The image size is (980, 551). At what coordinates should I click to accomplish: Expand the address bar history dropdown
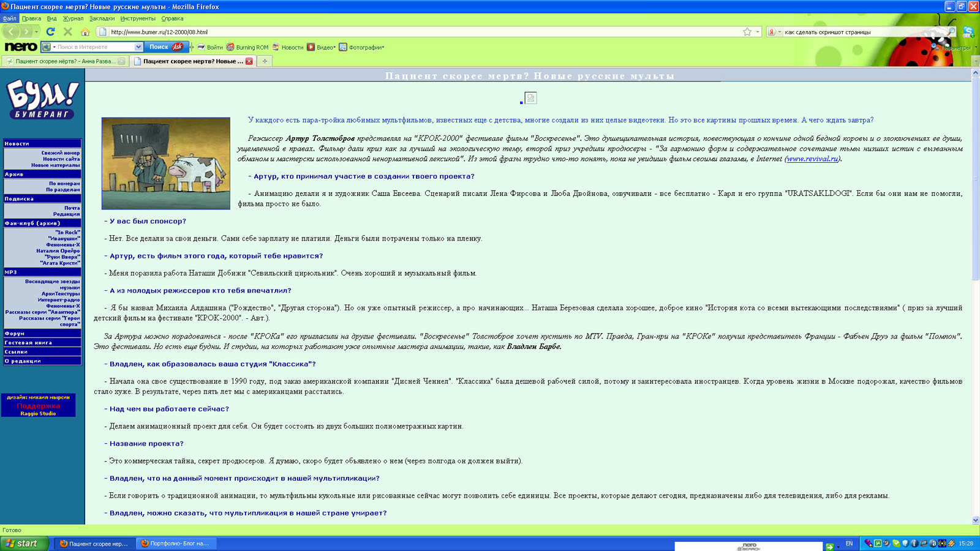pos(758,32)
